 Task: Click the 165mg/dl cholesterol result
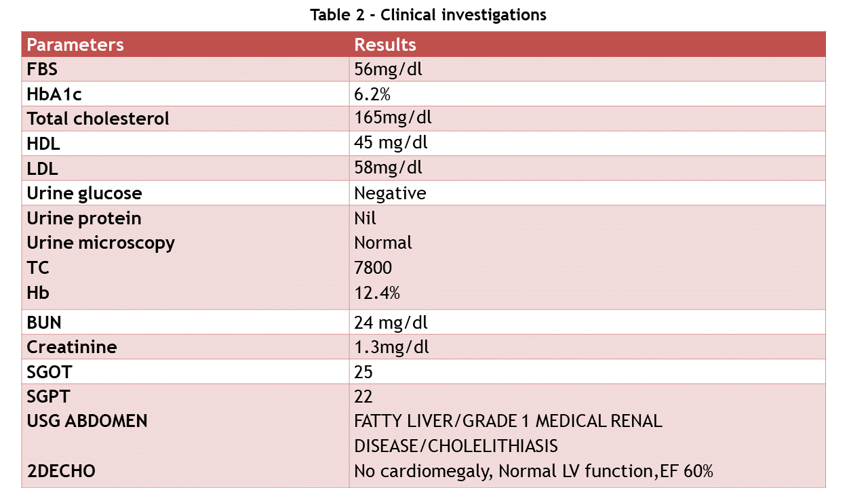(x=393, y=118)
